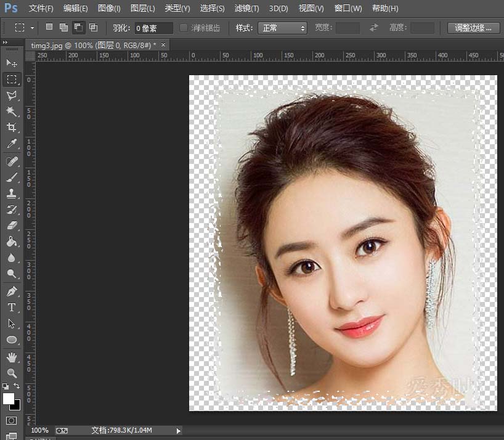Swap foreground and background colors
Screen dimensions: 504x440
click(17, 386)
